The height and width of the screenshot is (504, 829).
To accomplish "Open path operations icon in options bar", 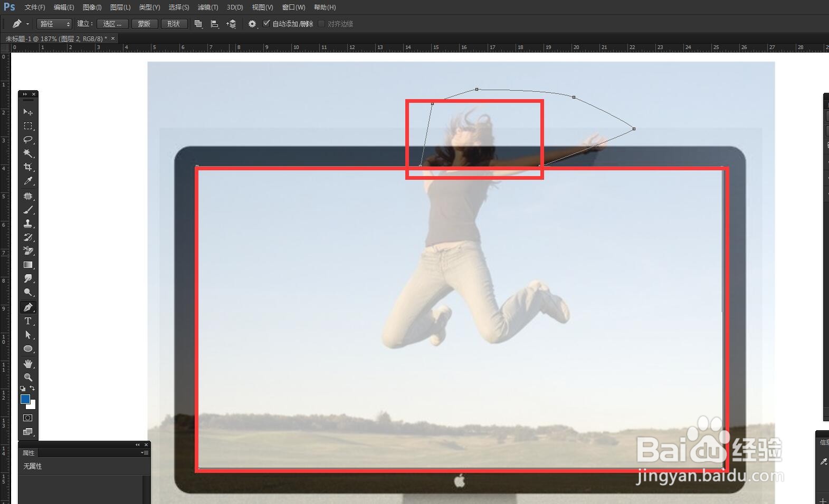I will 198,24.
